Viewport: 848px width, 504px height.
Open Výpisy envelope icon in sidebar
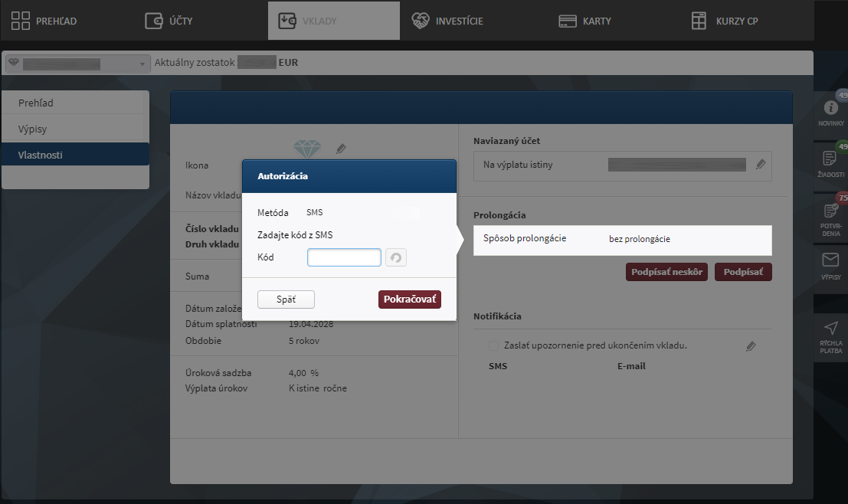tap(831, 266)
